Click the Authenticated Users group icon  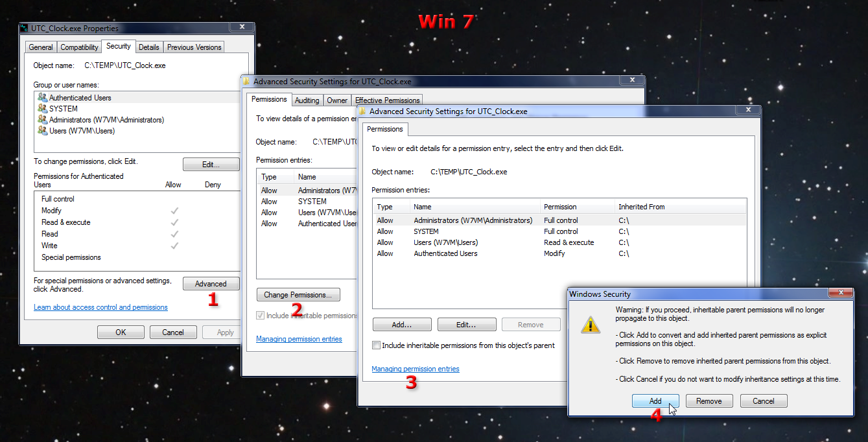[x=43, y=98]
